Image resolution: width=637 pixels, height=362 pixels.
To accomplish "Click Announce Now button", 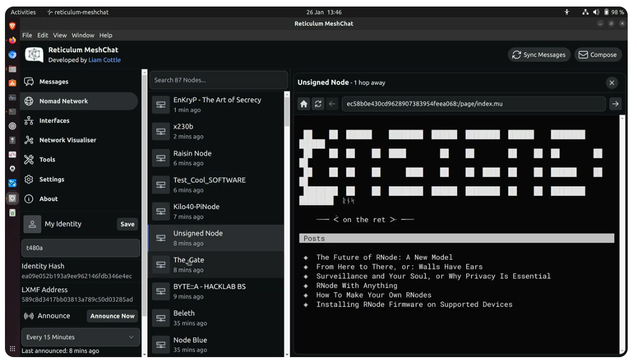I will pyautogui.click(x=112, y=316).
